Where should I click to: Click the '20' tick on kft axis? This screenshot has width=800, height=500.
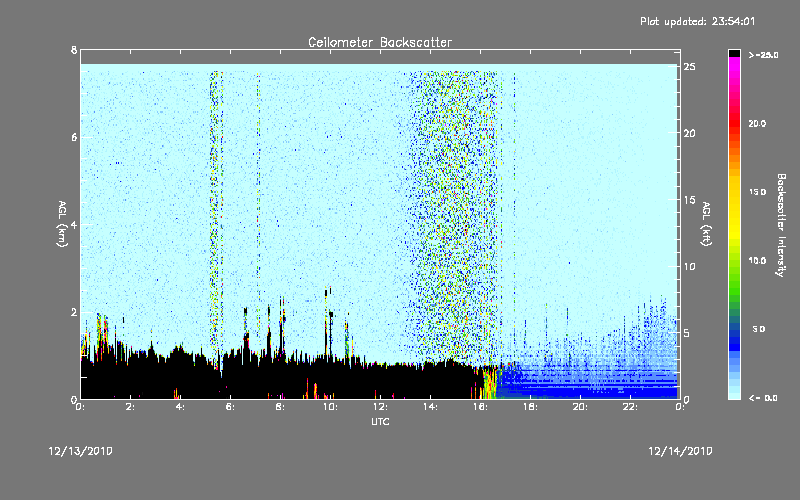[690, 133]
